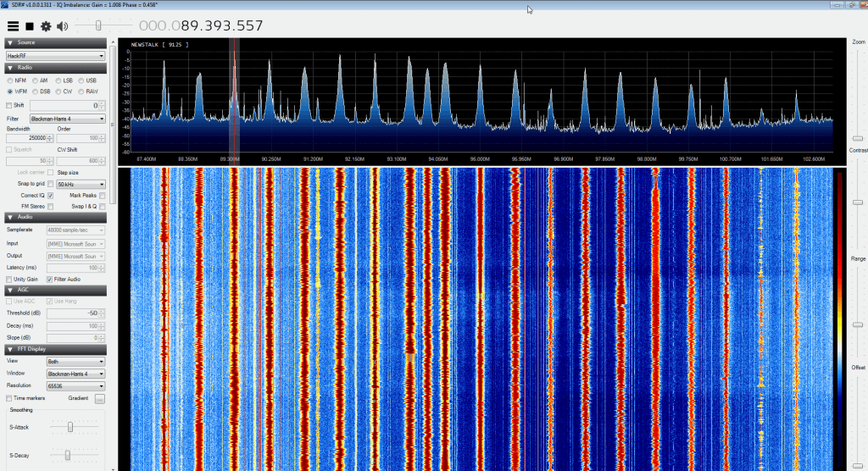The image size is (868, 471).
Task: Select the RAW demodulation mode
Action: click(81, 91)
